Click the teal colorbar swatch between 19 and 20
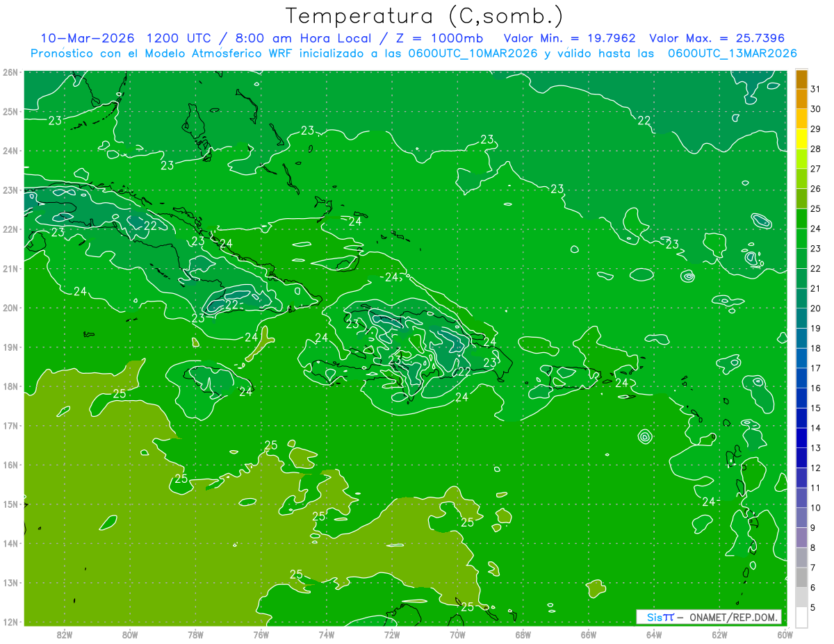 (801, 318)
